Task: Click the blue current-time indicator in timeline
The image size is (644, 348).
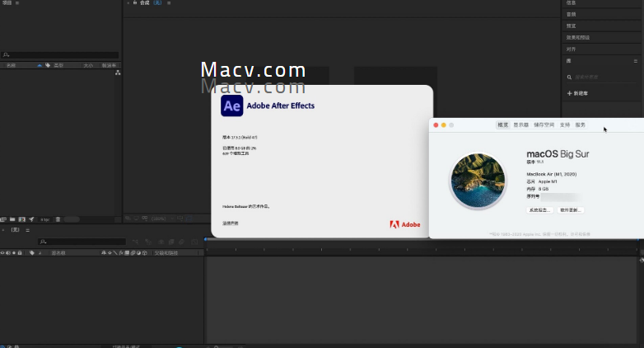Action: point(205,239)
